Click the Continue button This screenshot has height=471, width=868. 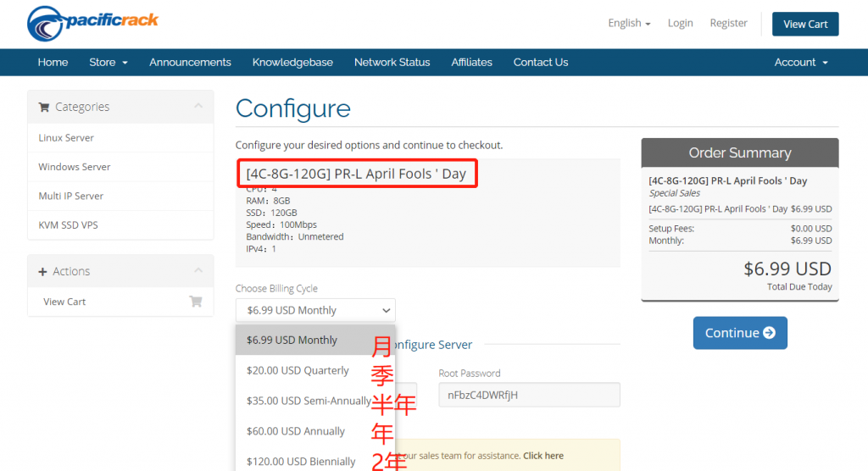click(739, 333)
